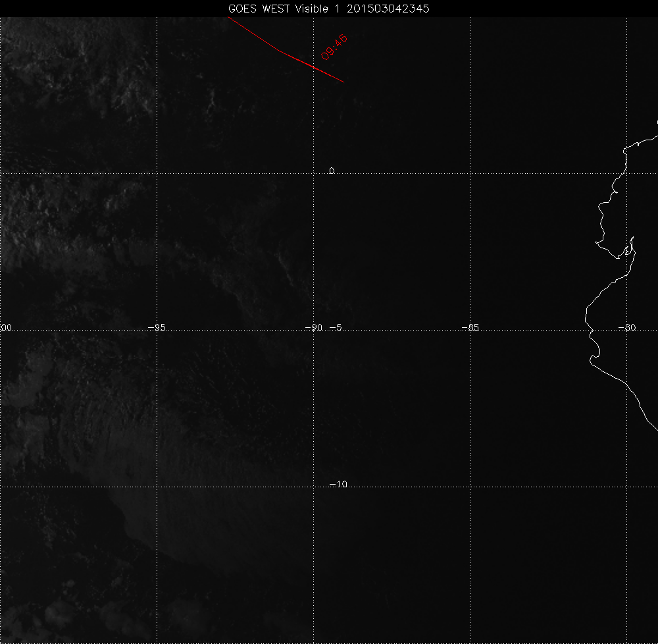The height and width of the screenshot is (644, 658).
Task: Click grid intersection of equator and -95 longitude
Action: pos(157,173)
